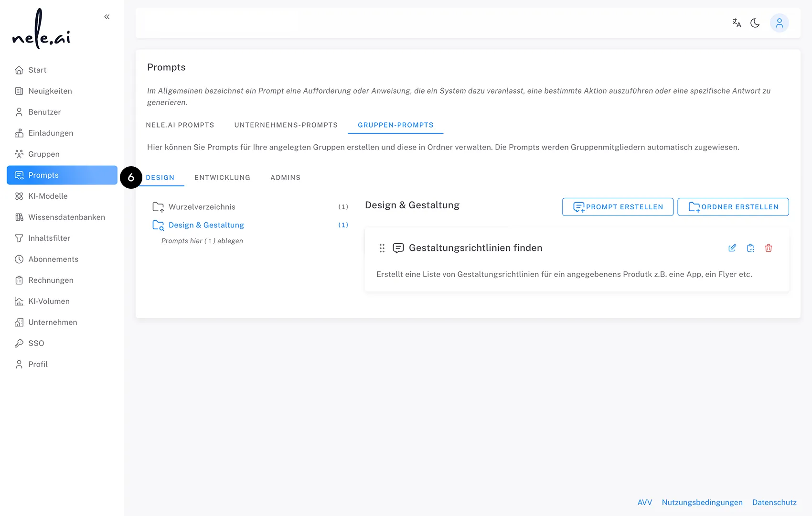This screenshot has width=812, height=516.
Task: Open Wissensdatenbanken in the sidebar
Action: [66, 217]
